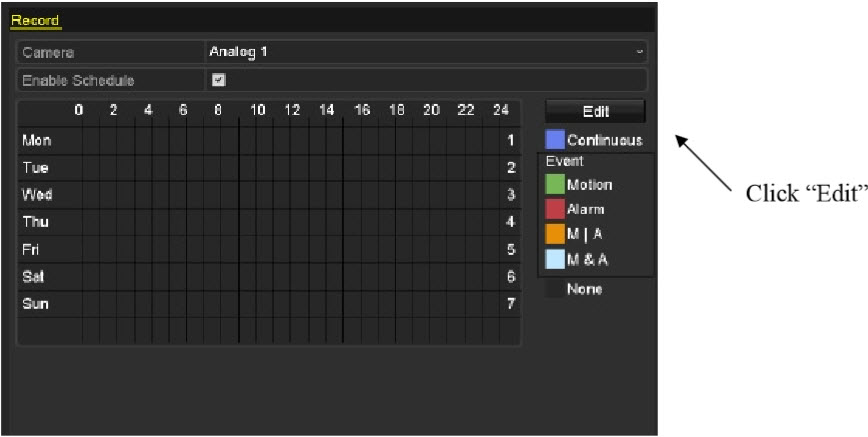Select the Sun schedule row
The width and height of the screenshot is (868, 437).
(x=269, y=304)
